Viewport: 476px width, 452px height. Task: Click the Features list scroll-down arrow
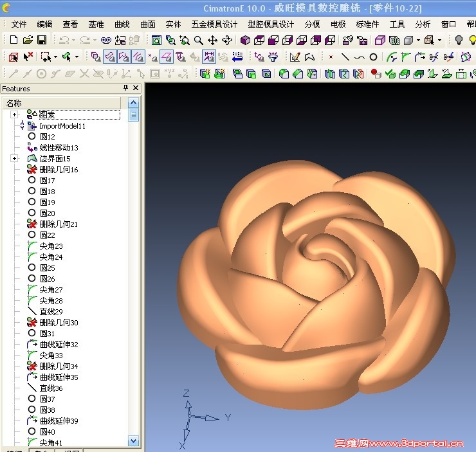pyautogui.click(x=133, y=440)
